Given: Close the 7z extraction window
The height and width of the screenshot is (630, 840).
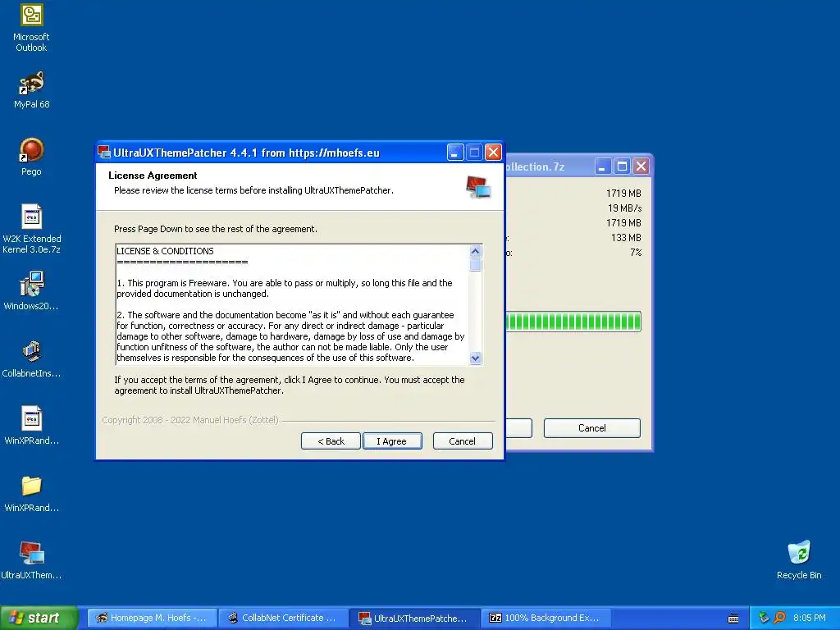Looking at the screenshot, I should 641,167.
